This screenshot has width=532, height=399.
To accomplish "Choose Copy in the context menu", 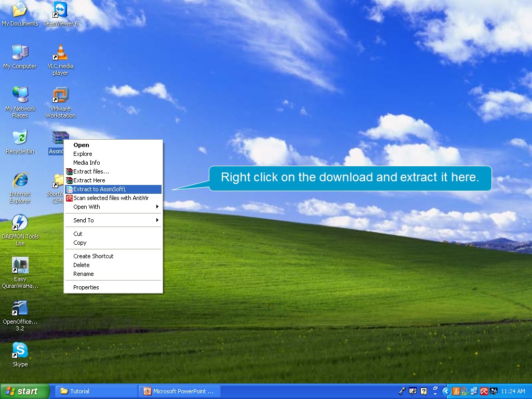I will click(113, 243).
